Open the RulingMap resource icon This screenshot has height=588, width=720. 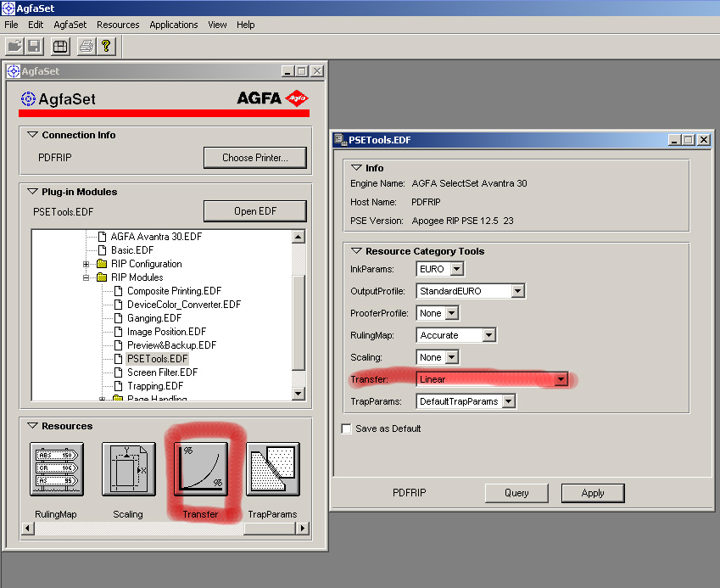(57, 469)
